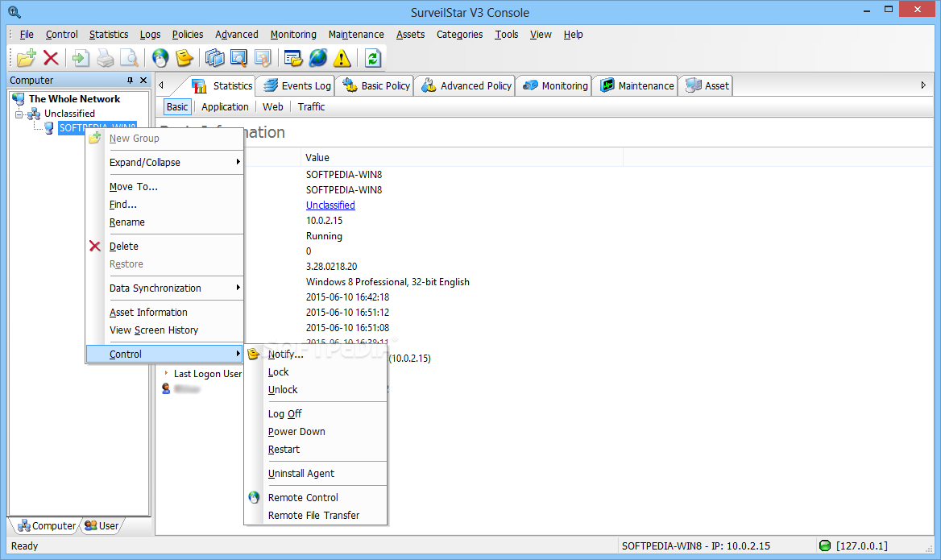
Task: Click the yellow warning triangle toolbar icon
Action: (x=342, y=58)
